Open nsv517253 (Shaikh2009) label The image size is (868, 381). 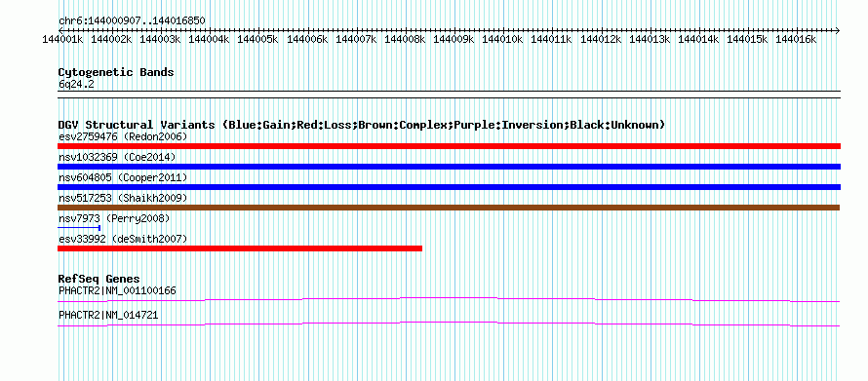click(123, 198)
